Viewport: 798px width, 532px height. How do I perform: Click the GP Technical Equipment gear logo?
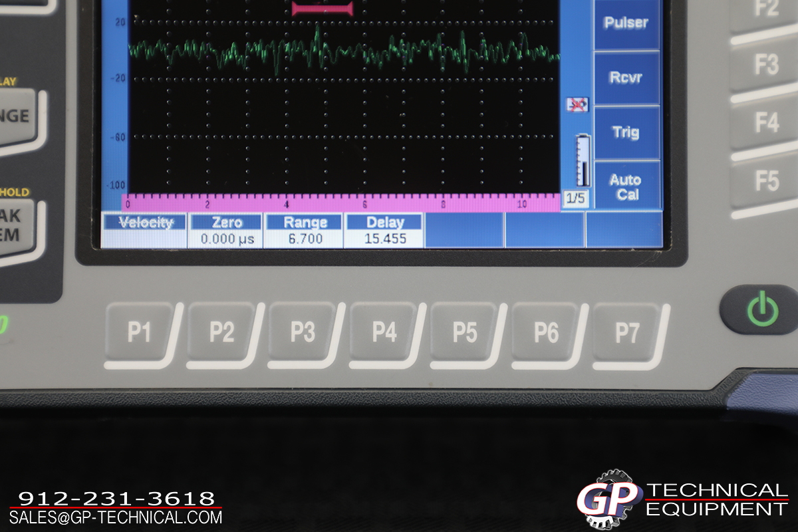tap(607, 499)
